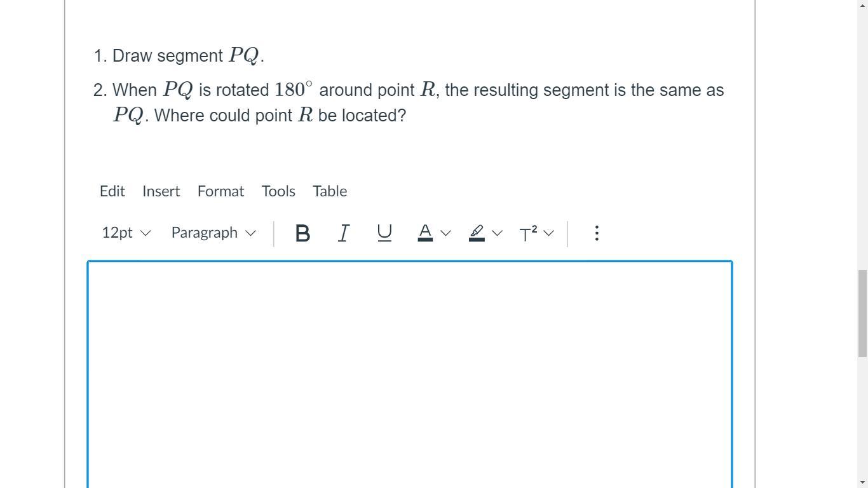Screen dimensions: 868x488
Task: Open the Table menu
Action: click(x=330, y=191)
